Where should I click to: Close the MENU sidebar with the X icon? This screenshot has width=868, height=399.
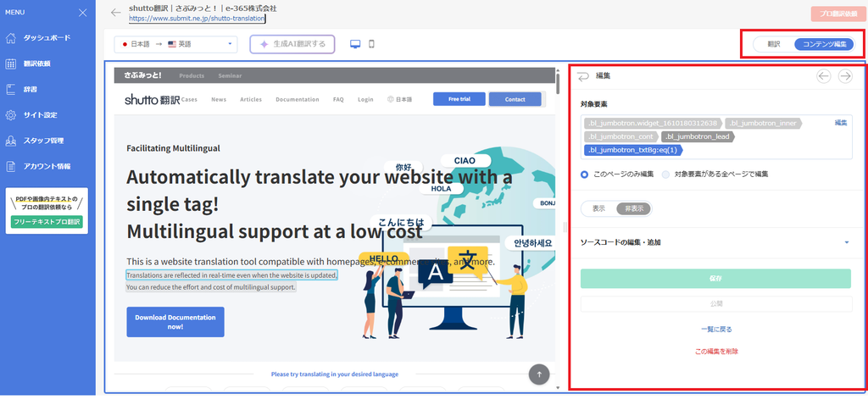[82, 13]
